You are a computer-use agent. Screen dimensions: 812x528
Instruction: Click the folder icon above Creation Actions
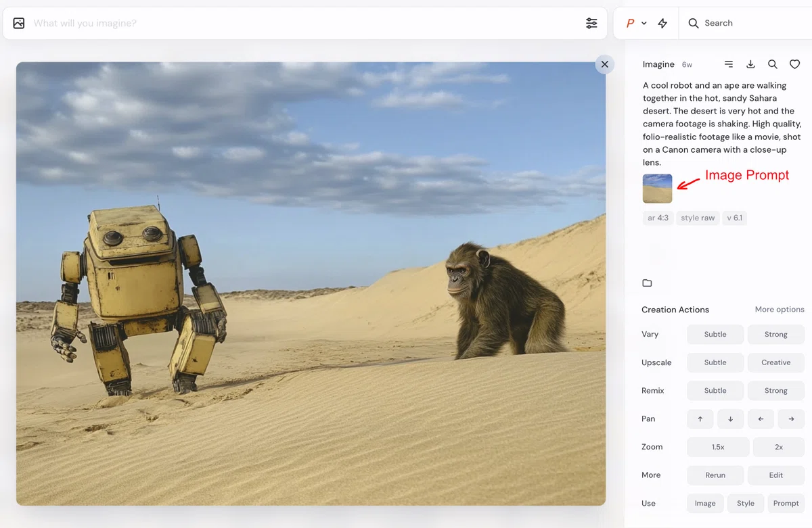647,283
